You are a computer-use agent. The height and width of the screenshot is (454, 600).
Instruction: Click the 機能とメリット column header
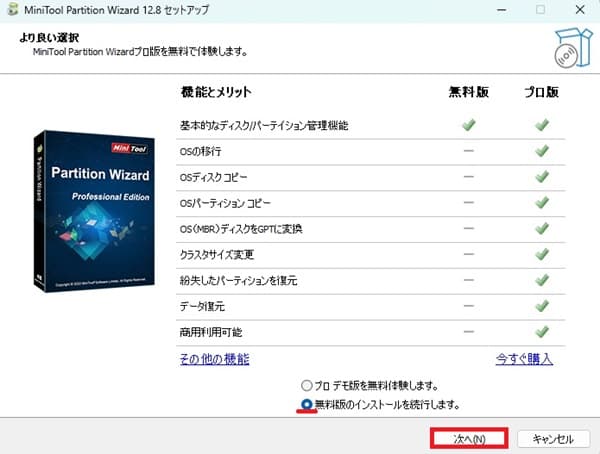[x=216, y=92]
